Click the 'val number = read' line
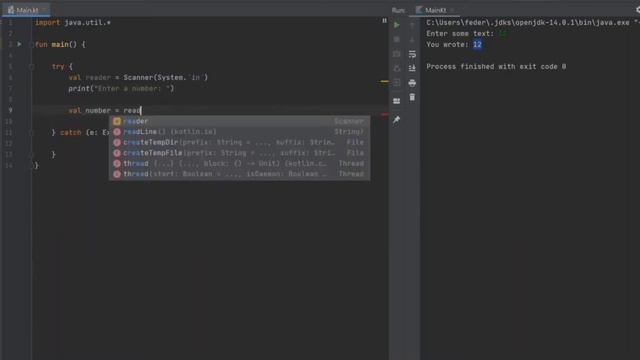This screenshot has width=640, height=360. coord(104,111)
